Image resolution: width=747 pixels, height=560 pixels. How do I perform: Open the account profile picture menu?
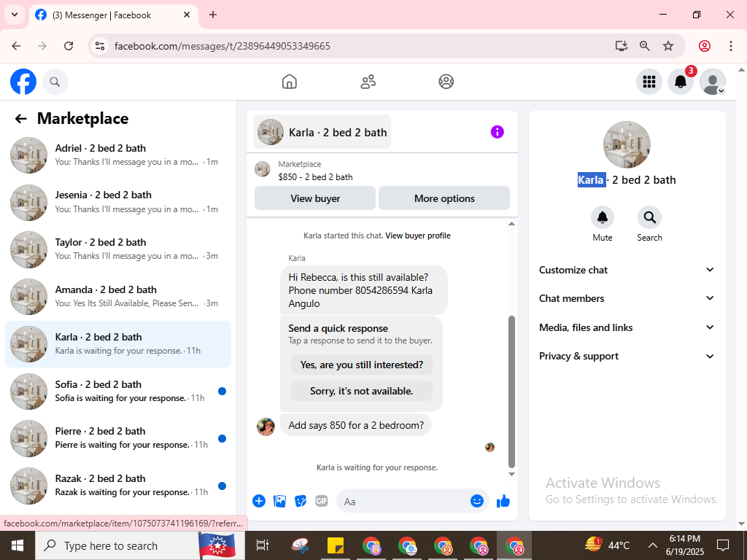(712, 82)
